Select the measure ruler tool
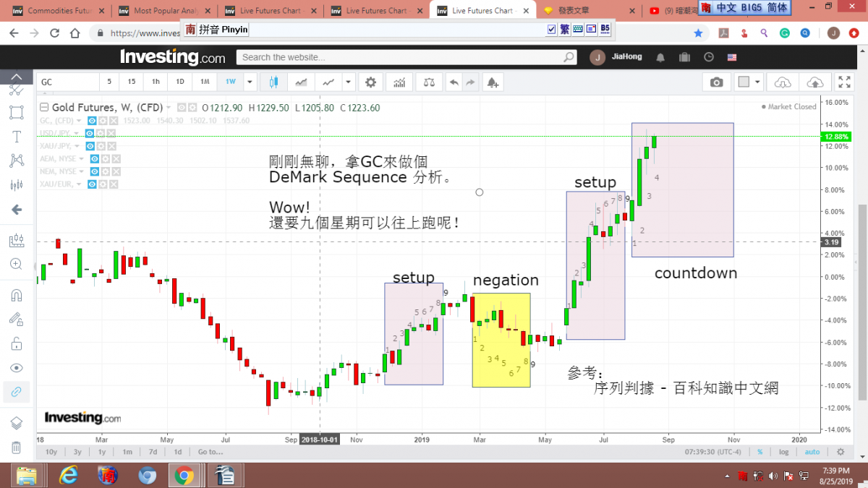Screen dimensions: 868x488 [16, 240]
